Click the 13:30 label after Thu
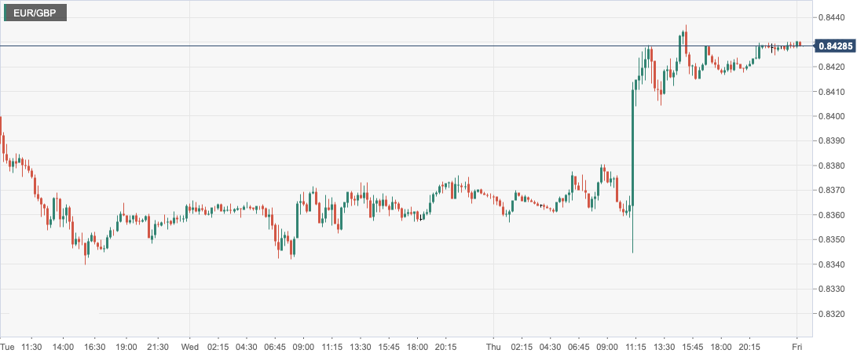 click(x=665, y=347)
